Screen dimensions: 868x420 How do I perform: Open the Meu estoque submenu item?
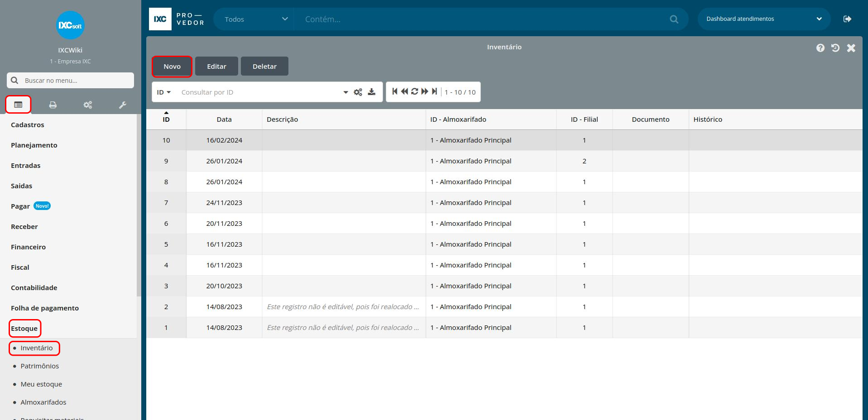[x=41, y=384]
